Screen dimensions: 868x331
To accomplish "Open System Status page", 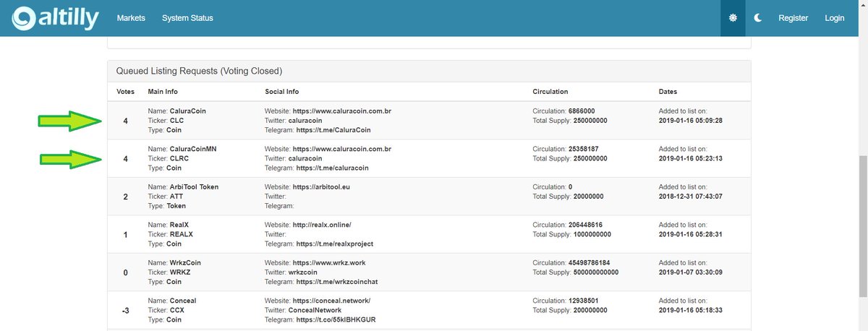I will [187, 18].
